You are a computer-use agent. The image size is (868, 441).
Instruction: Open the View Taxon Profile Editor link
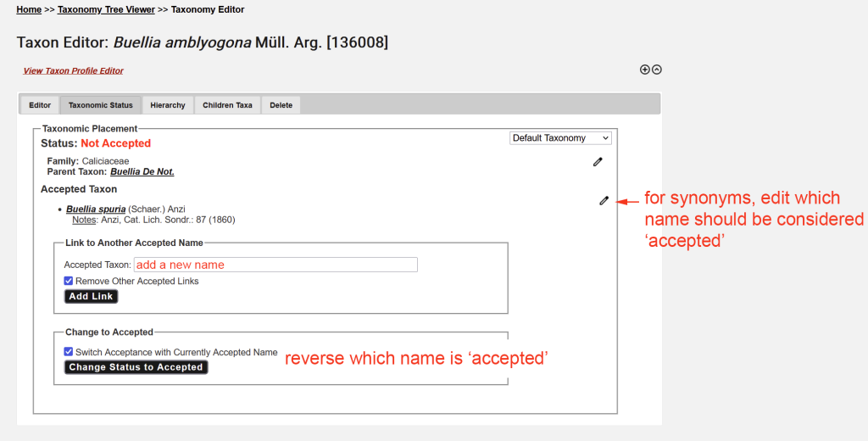(73, 71)
